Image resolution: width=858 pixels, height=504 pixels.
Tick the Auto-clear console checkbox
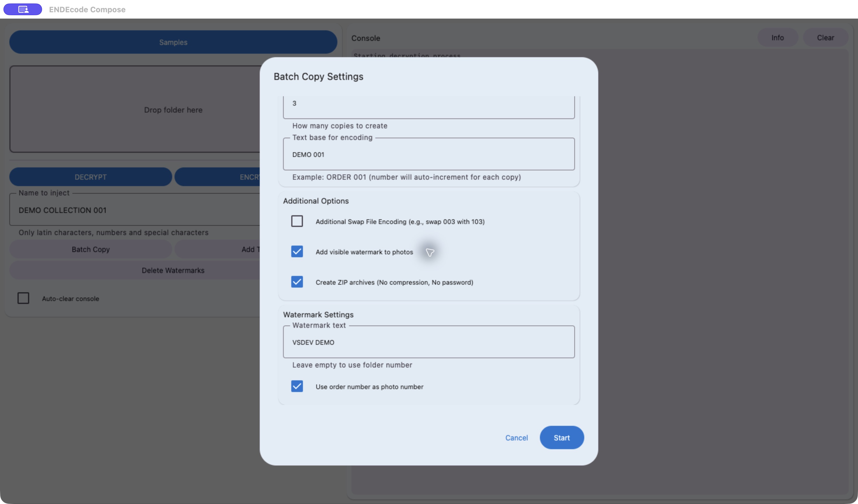tap(23, 298)
